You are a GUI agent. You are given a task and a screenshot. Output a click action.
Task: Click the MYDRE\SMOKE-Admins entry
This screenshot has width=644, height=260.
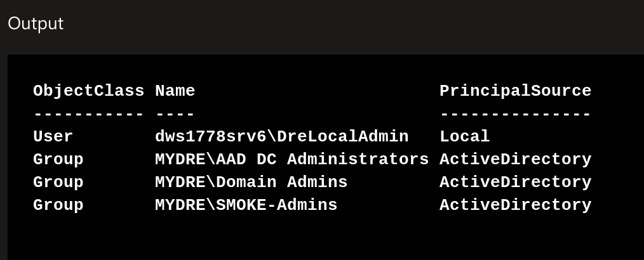pyautogui.click(x=246, y=205)
